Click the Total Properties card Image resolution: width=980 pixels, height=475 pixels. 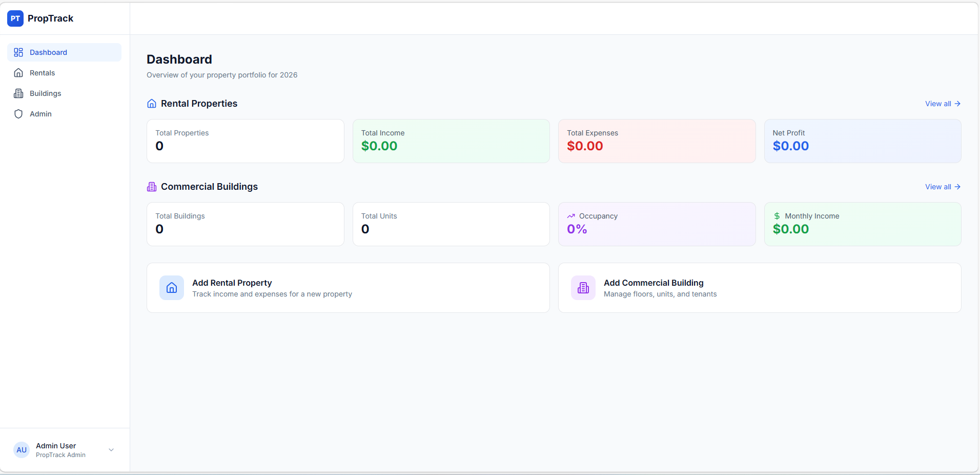coord(245,141)
